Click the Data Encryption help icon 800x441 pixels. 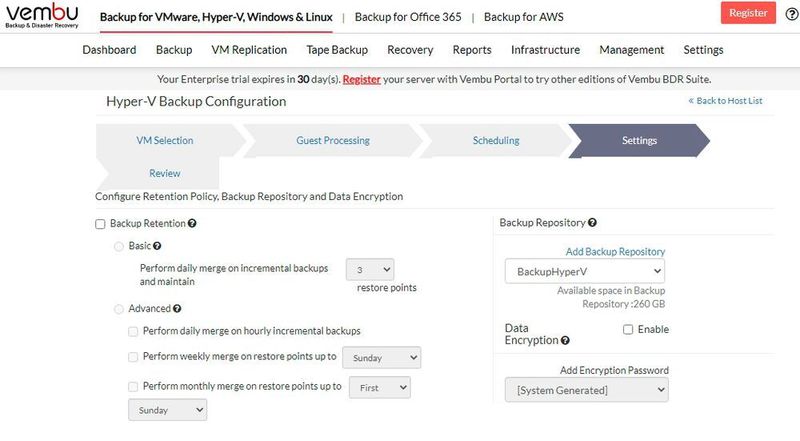(566, 341)
